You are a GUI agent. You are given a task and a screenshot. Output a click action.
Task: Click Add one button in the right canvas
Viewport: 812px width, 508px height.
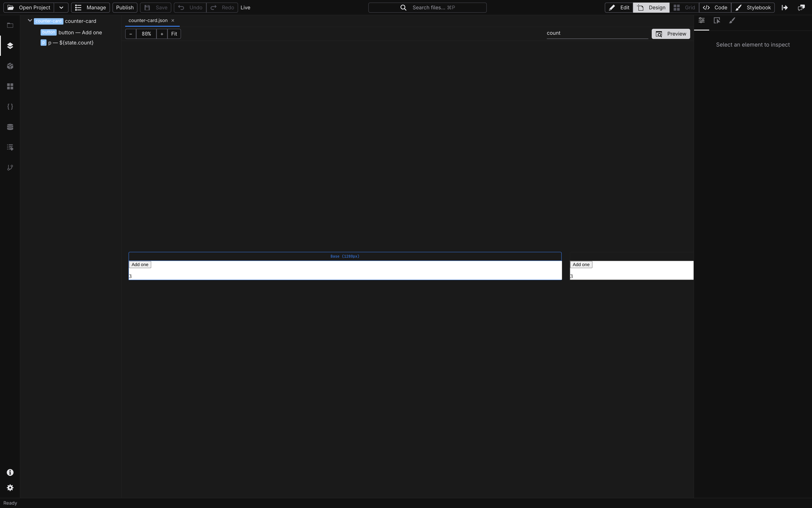[581, 265]
